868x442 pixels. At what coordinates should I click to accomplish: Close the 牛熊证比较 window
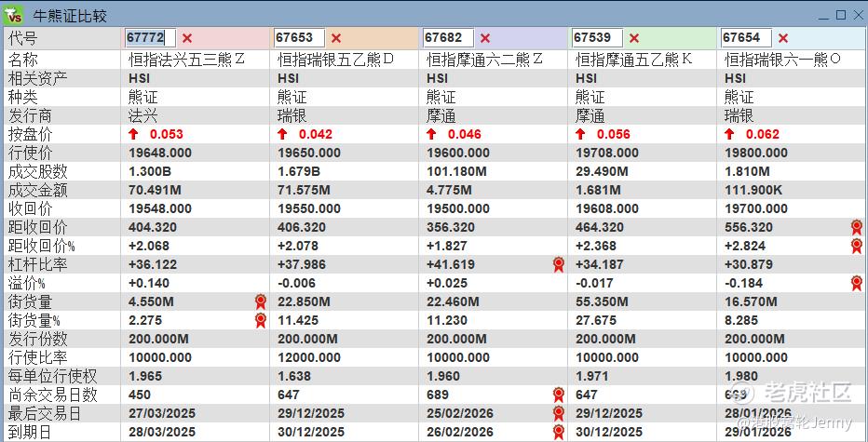click(857, 15)
